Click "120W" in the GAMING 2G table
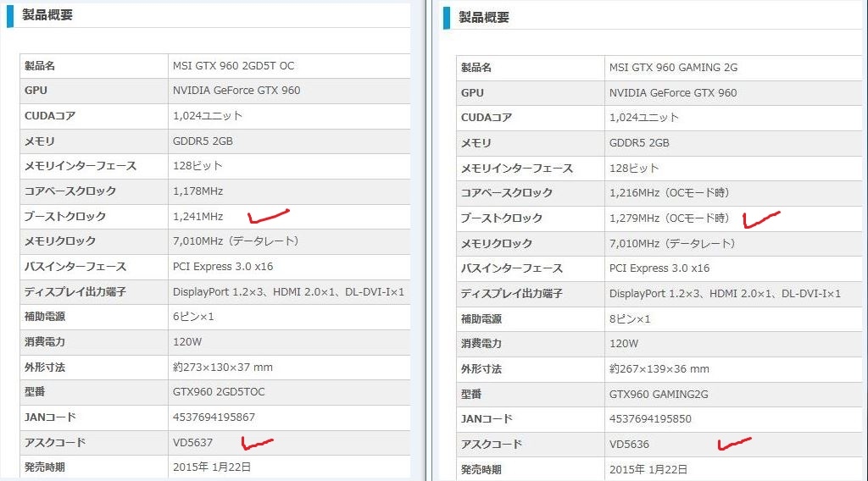Image resolution: width=868 pixels, height=481 pixels. (x=624, y=344)
